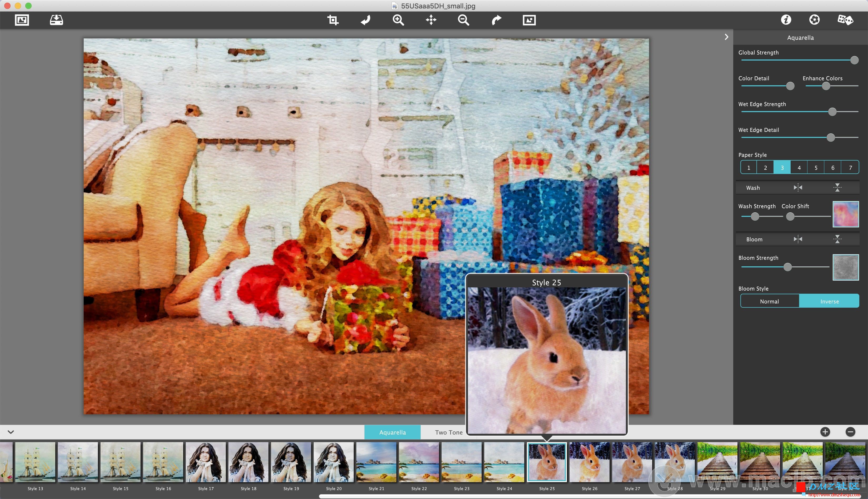Zoom in with the magnifier plus icon
868x499 pixels.
398,20
